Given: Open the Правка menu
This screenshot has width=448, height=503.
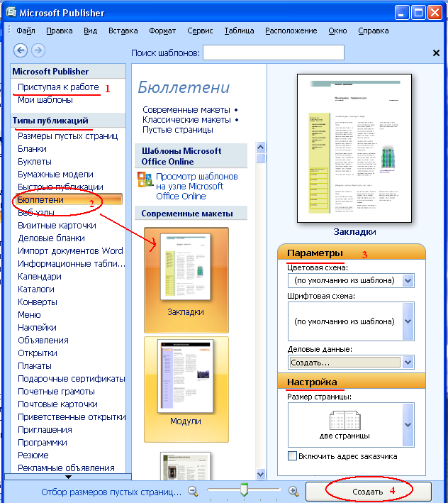Looking at the screenshot, I should click(x=60, y=31).
